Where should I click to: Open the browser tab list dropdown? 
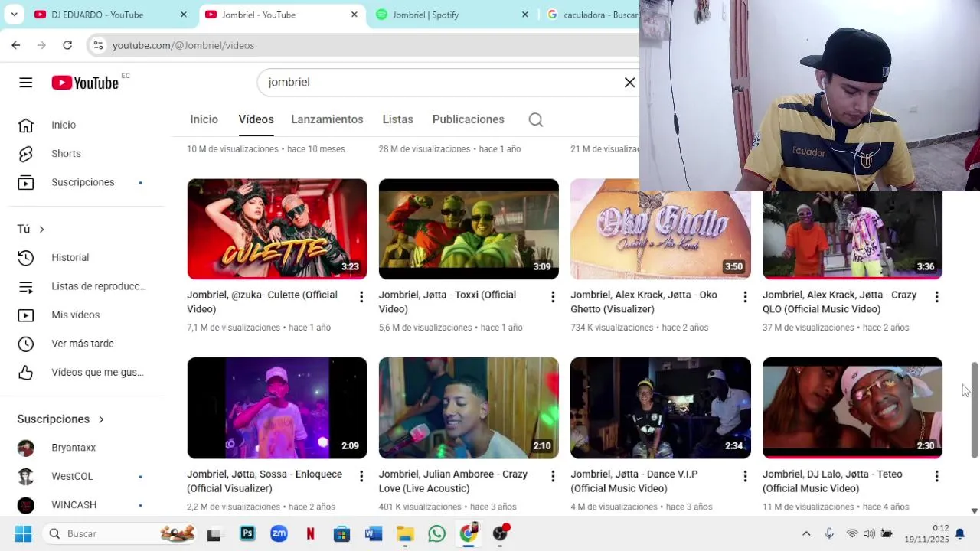(14, 15)
